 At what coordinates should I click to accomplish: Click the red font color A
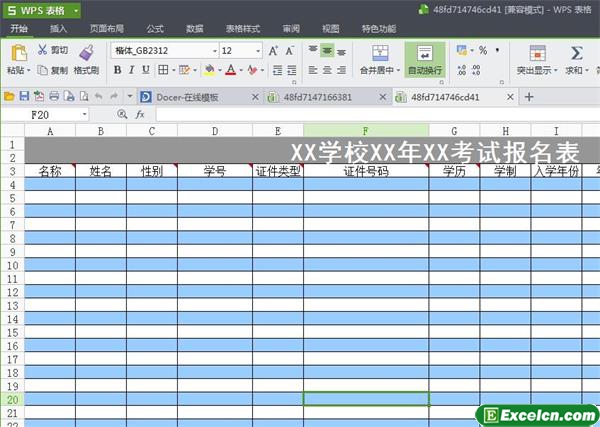(x=231, y=70)
